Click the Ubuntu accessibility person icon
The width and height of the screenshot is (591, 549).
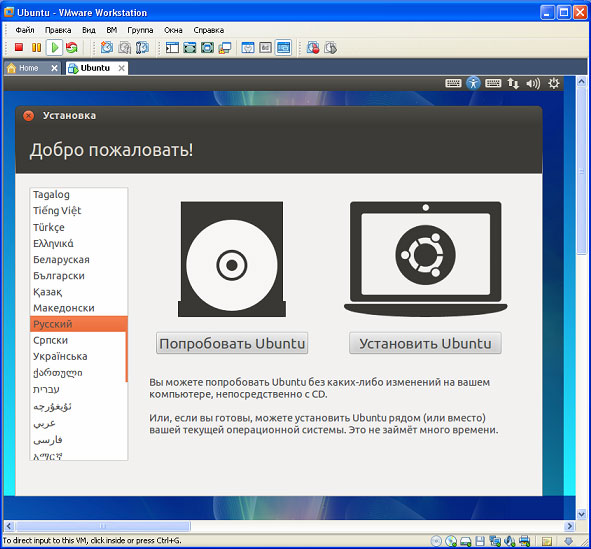point(473,83)
